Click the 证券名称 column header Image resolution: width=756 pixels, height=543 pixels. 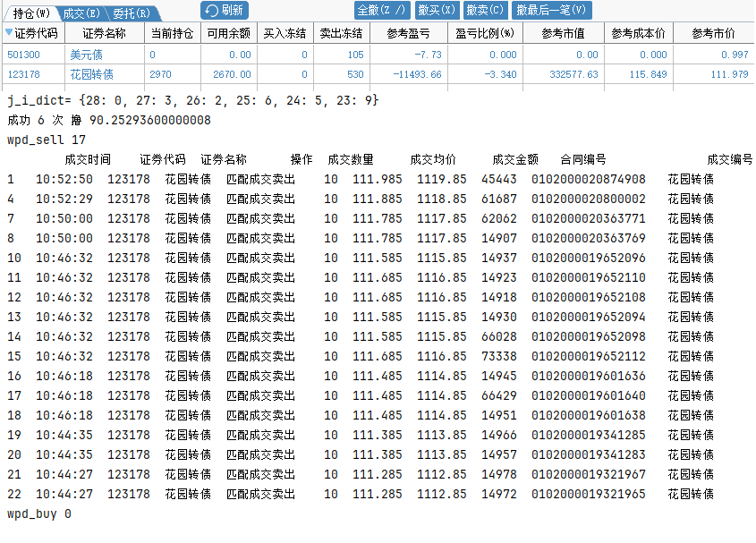point(104,33)
